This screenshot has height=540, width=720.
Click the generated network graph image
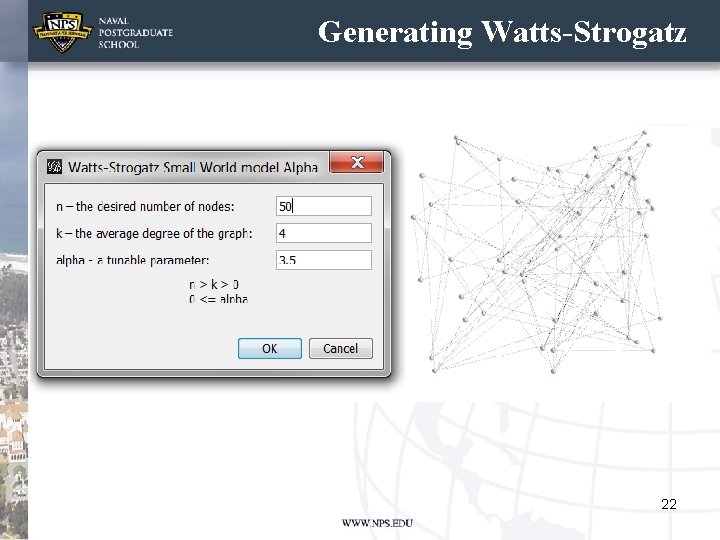tap(536, 252)
